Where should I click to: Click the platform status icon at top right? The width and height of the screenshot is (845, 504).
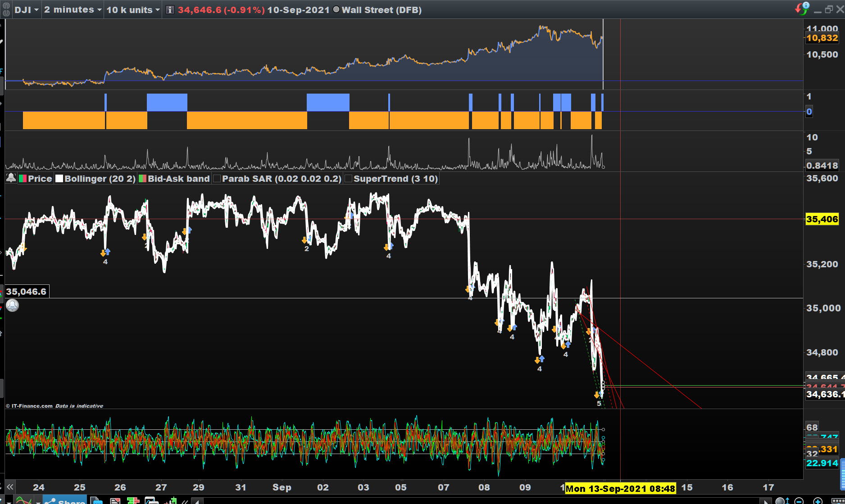pyautogui.click(x=802, y=8)
